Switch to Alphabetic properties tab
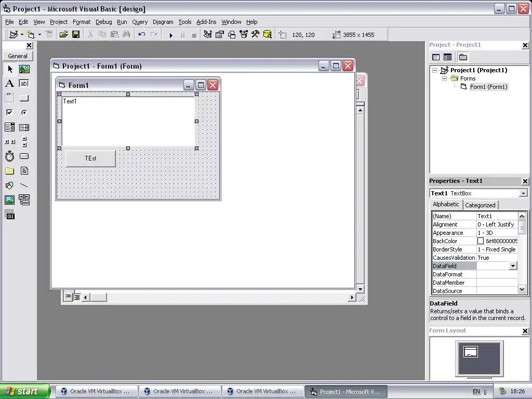Screen dimensions: 532x399 (446, 204)
